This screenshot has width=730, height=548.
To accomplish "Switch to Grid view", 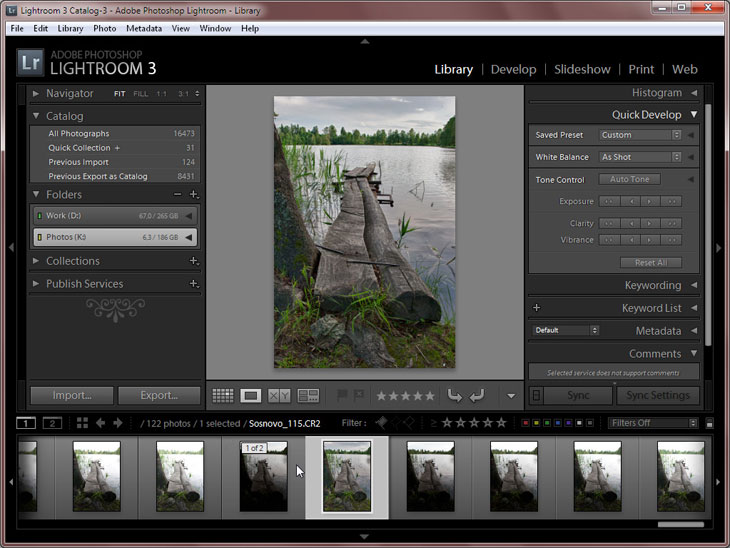I will [x=222, y=396].
